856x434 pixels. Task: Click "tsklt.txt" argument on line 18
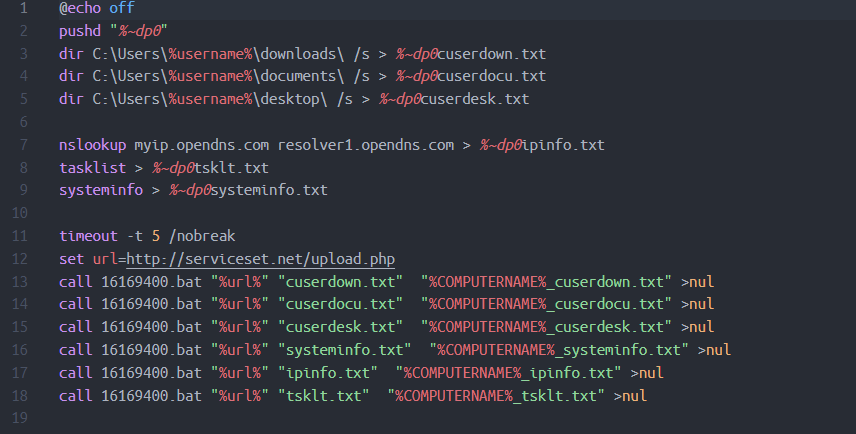(x=324, y=395)
